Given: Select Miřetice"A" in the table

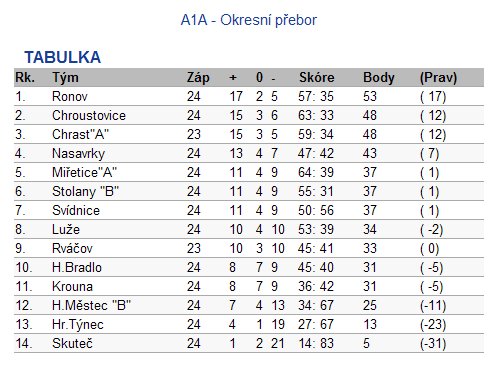Looking at the screenshot, I should (x=84, y=173).
